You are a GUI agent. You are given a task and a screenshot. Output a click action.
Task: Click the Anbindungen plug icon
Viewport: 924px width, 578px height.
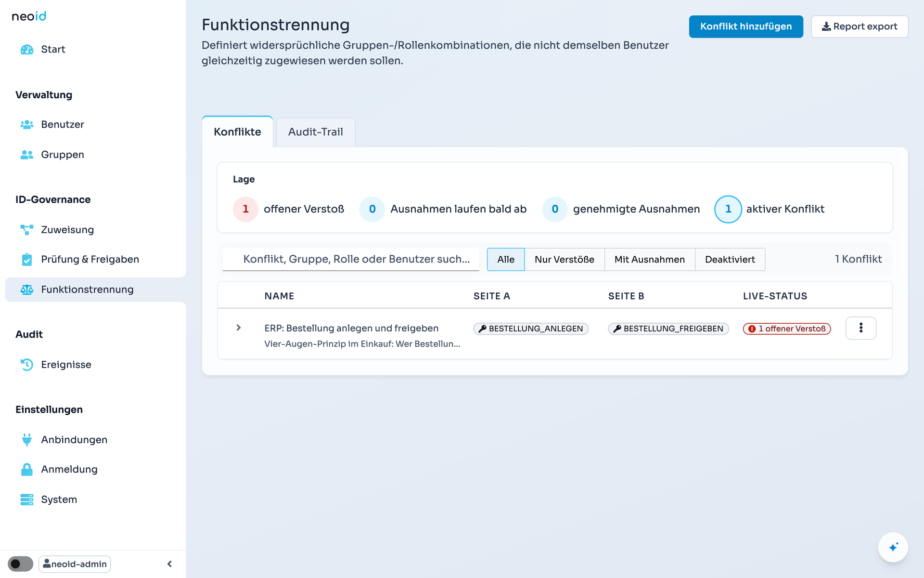click(27, 440)
